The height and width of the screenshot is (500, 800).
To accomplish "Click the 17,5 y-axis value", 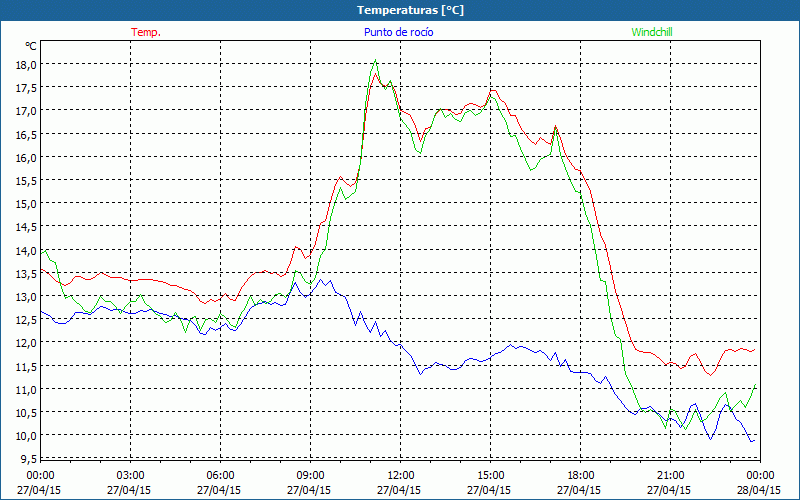I will pos(27,88).
